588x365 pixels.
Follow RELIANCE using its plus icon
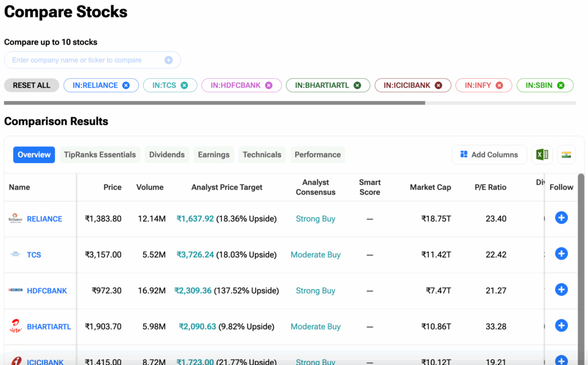click(561, 218)
